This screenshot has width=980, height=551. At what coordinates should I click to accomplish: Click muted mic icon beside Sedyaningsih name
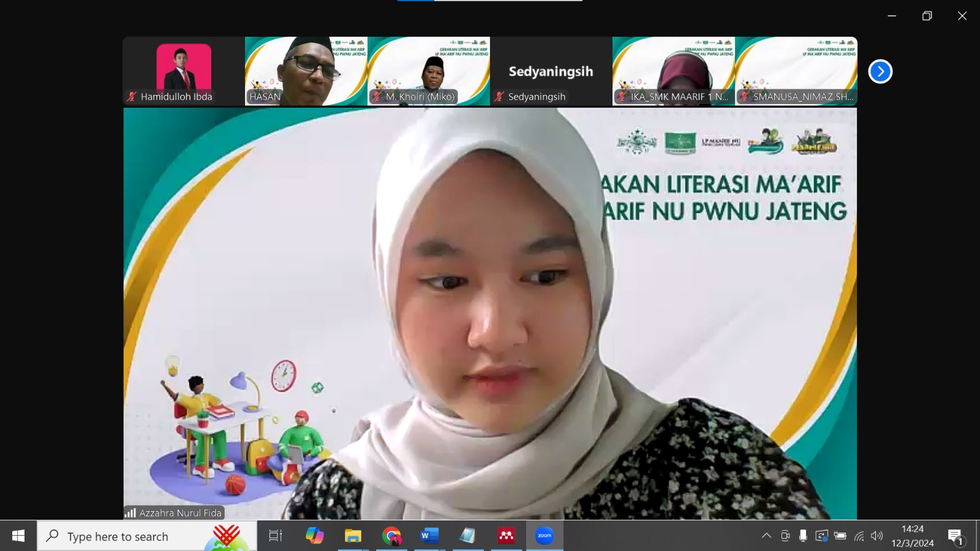pos(499,97)
